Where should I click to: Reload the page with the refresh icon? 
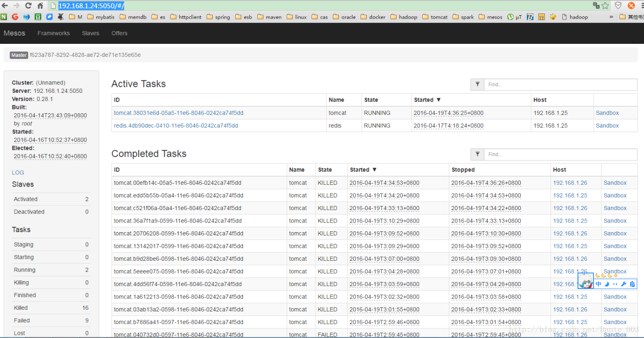click(28, 6)
